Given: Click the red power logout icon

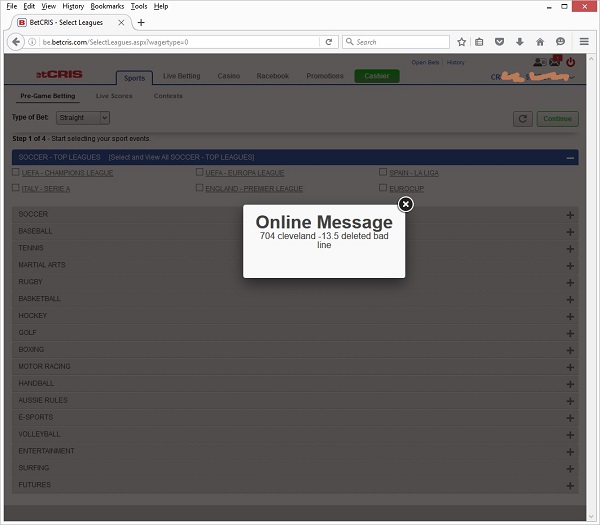Looking at the screenshot, I should pos(571,62).
